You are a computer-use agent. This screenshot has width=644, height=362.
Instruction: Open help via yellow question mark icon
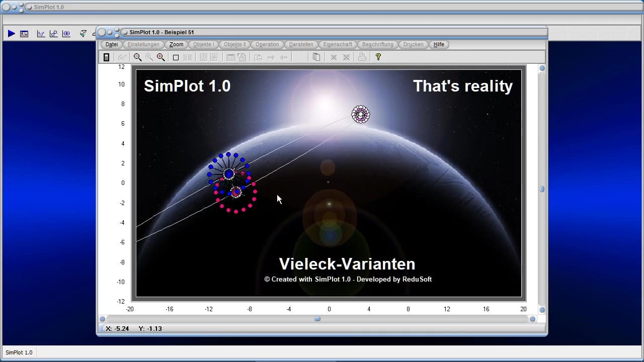378,57
